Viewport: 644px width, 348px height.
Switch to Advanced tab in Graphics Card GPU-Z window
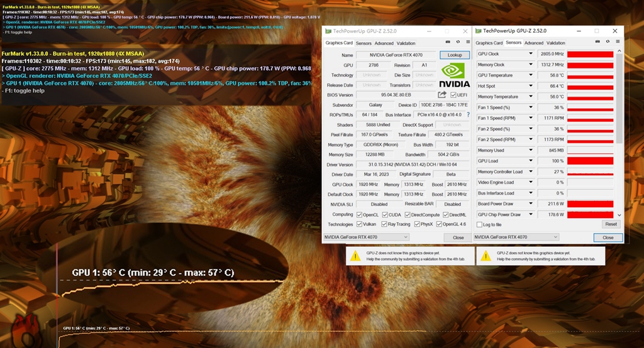[x=384, y=43]
